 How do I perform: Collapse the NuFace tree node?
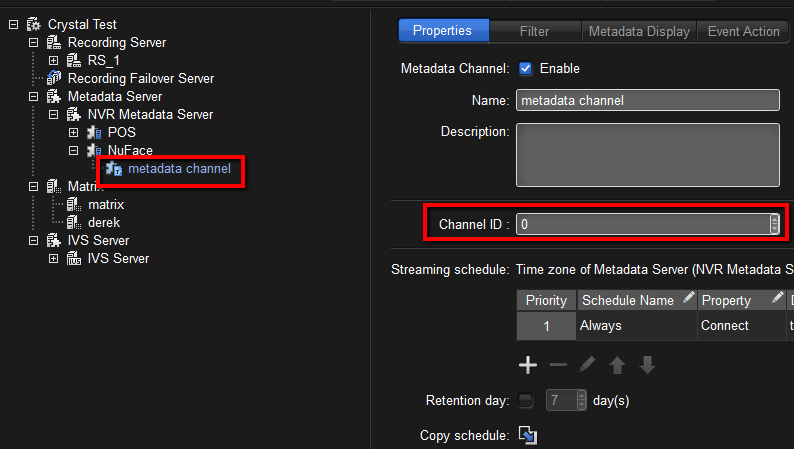74,150
